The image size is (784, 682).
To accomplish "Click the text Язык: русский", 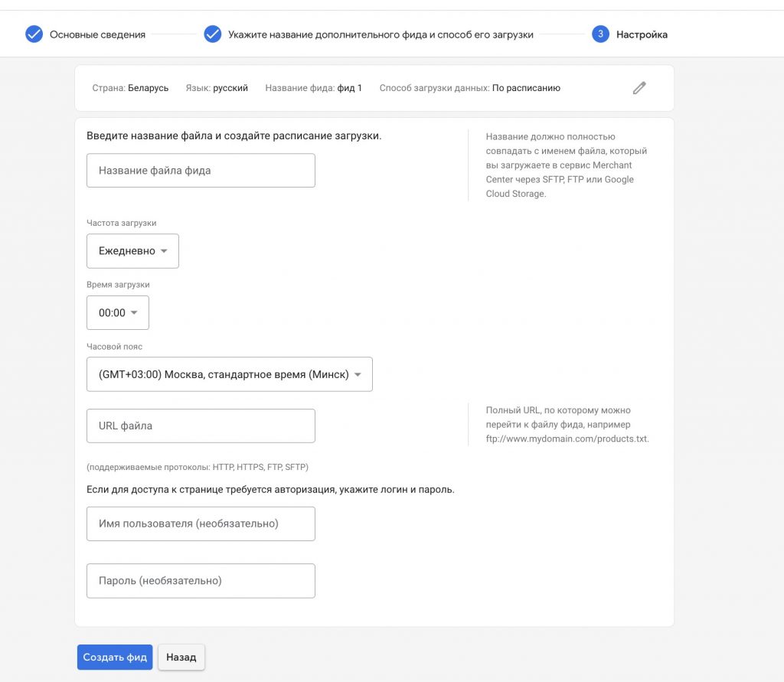I will point(217,88).
